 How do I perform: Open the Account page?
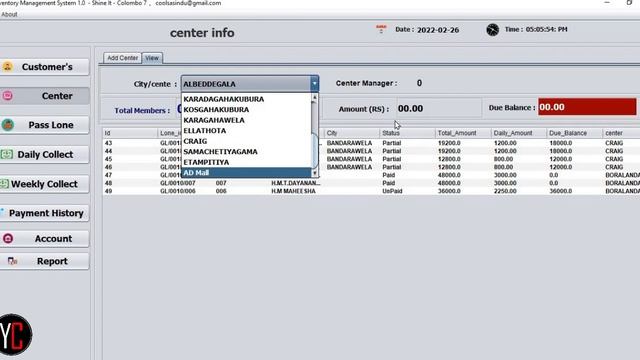click(44, 238)
